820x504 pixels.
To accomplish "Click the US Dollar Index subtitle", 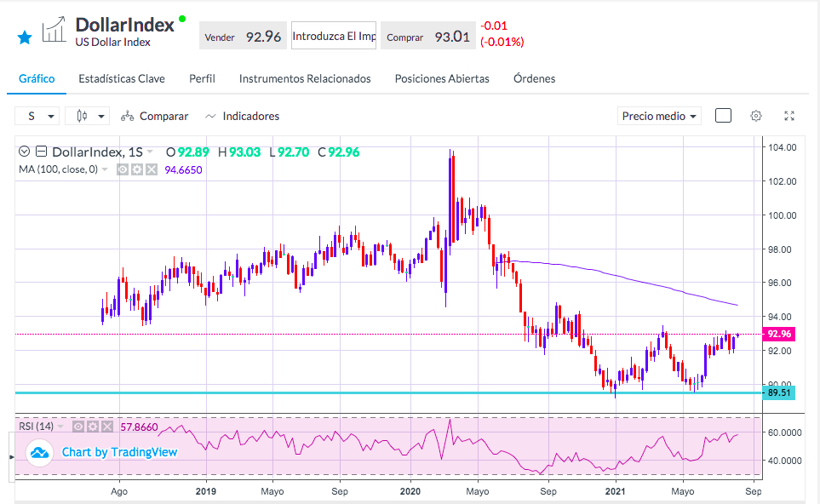I will pos(113,43).
